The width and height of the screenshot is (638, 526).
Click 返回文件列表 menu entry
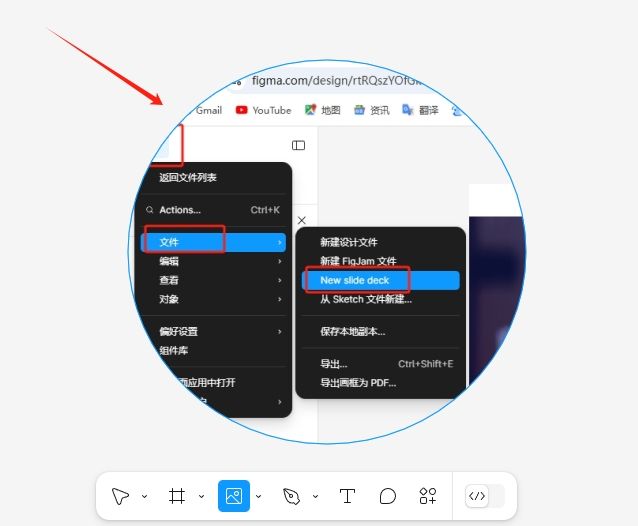point(188,177)
